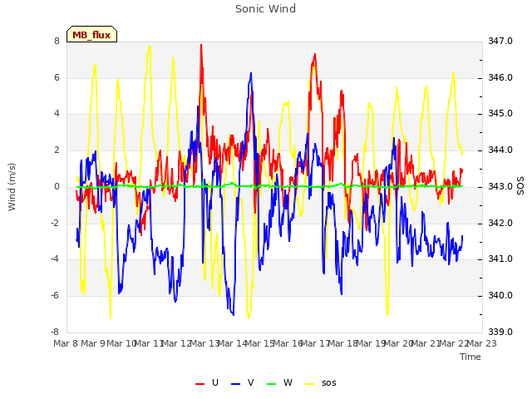Click the 346.0 right axis value
The image size is (532, 399).
coord(500,77)
